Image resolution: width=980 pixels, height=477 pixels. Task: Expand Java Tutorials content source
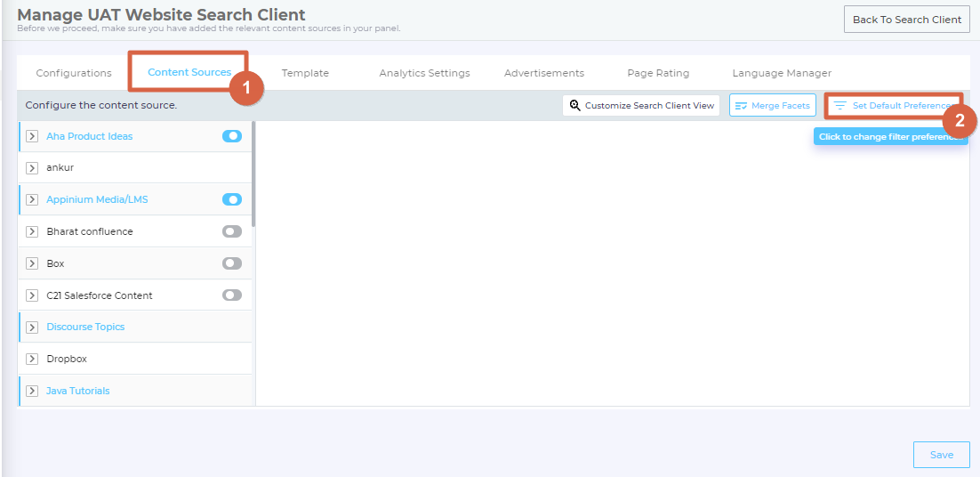click(x=32, y=392)
